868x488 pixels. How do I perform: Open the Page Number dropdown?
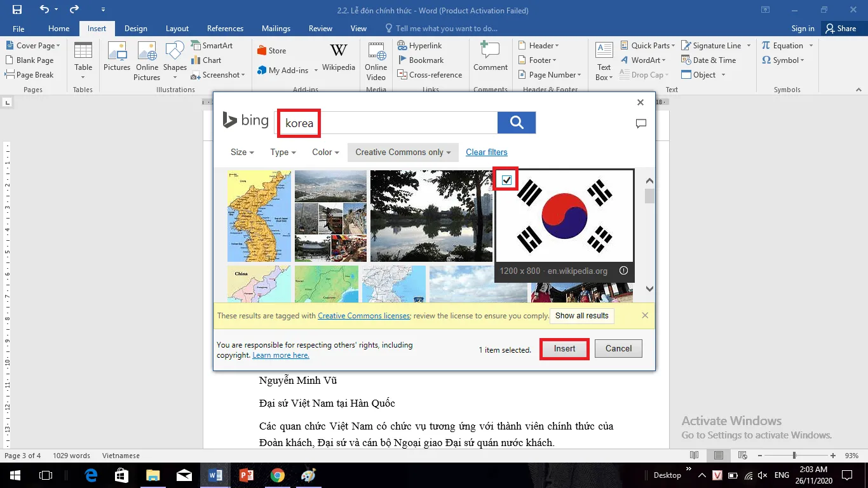pyautogui.click(x=550, y=75)
